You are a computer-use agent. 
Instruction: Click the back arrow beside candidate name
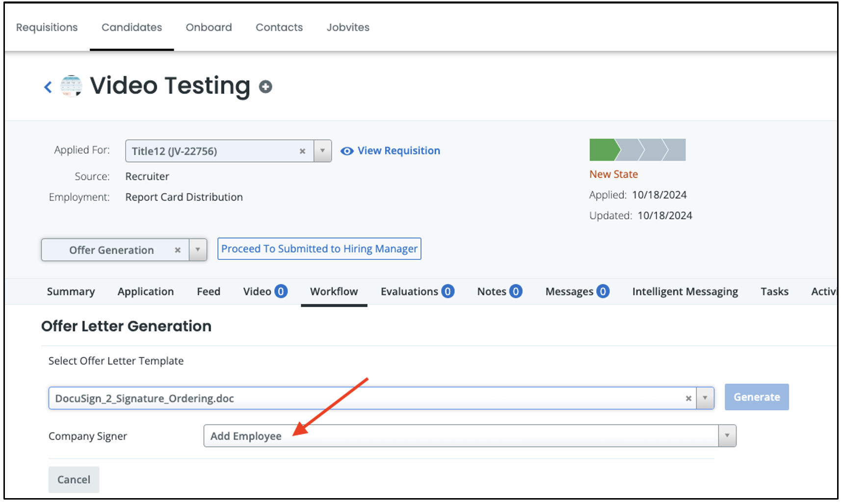pos(48,87)
